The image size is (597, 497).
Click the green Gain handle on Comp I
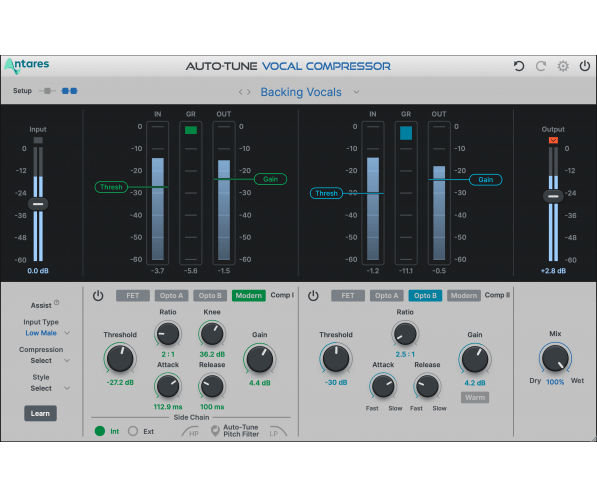270,179
